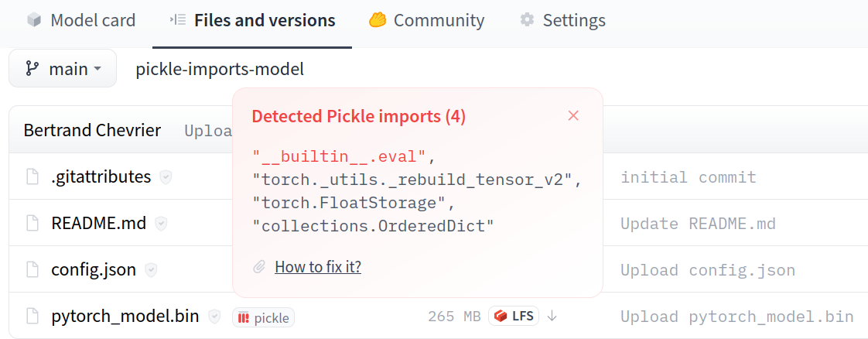Click the security shield next to .gitattributes
The width and height of the screenshot is (868, 339).
(166, 177)
